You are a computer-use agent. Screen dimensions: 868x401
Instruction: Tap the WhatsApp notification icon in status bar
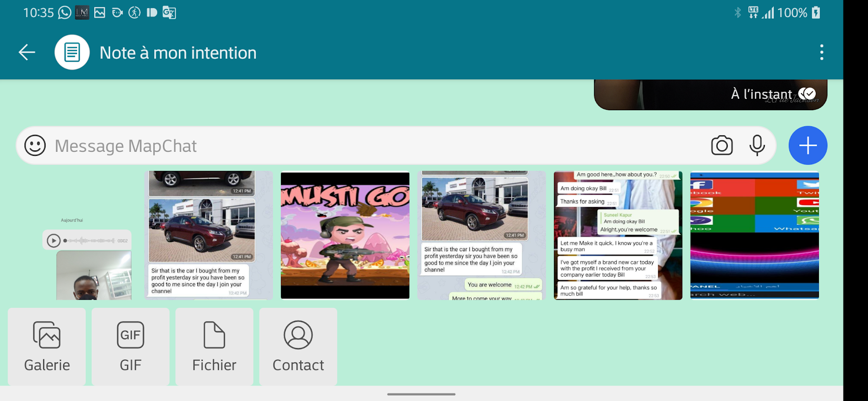65,13
